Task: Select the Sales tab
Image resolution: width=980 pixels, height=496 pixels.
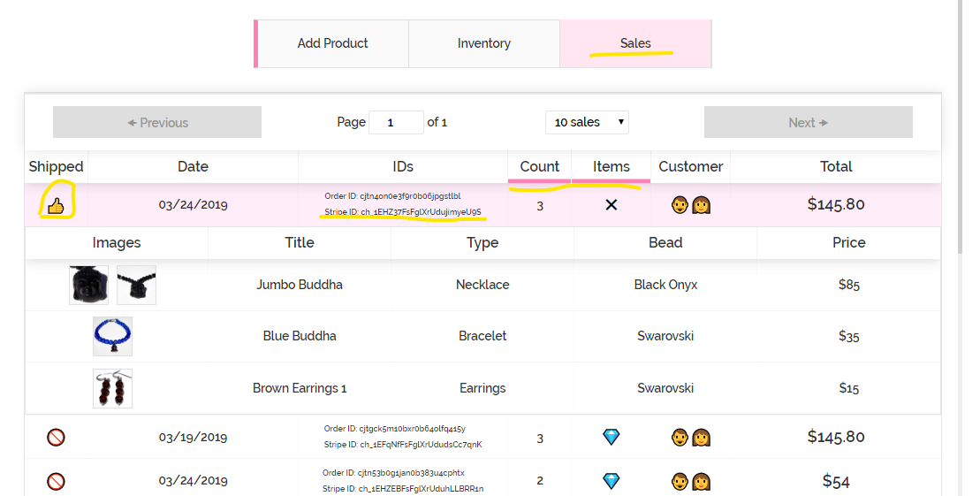Action: tap(635, 43)
